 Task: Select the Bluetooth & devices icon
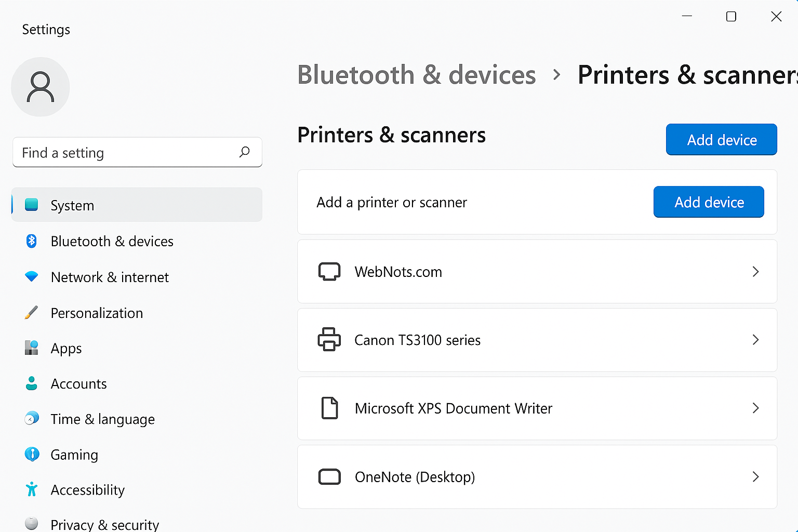32,241
